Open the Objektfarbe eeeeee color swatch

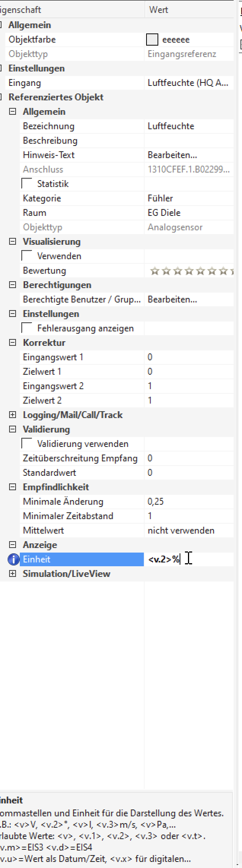tap(152, 40)
